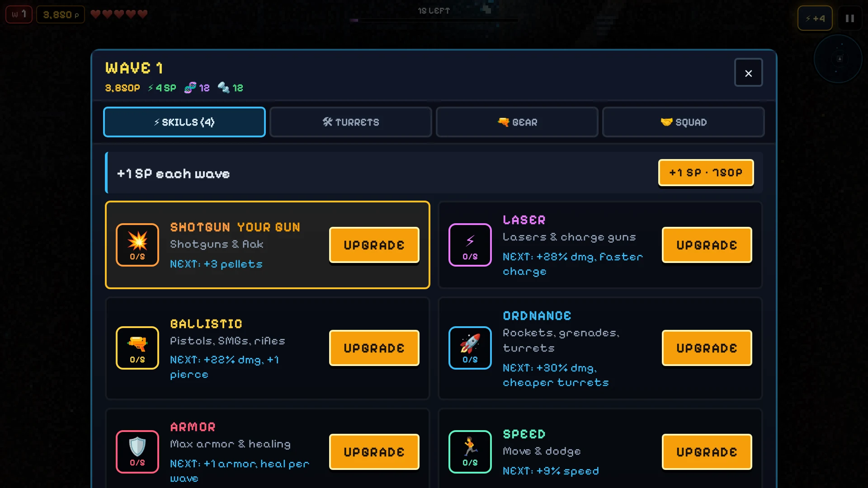The height and width of the screenshot is (488, 868).
Task: Upgrade the Laser skill
Action: click(707, 245)
